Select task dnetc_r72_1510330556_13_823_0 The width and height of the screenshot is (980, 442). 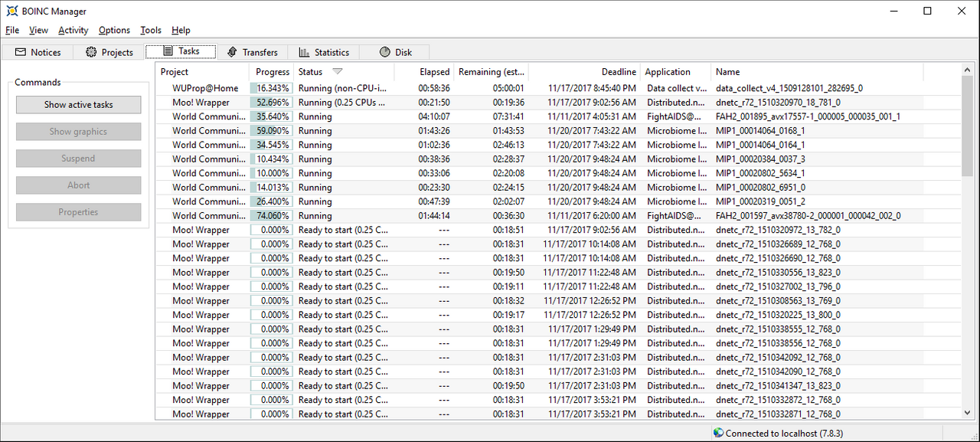778,273
